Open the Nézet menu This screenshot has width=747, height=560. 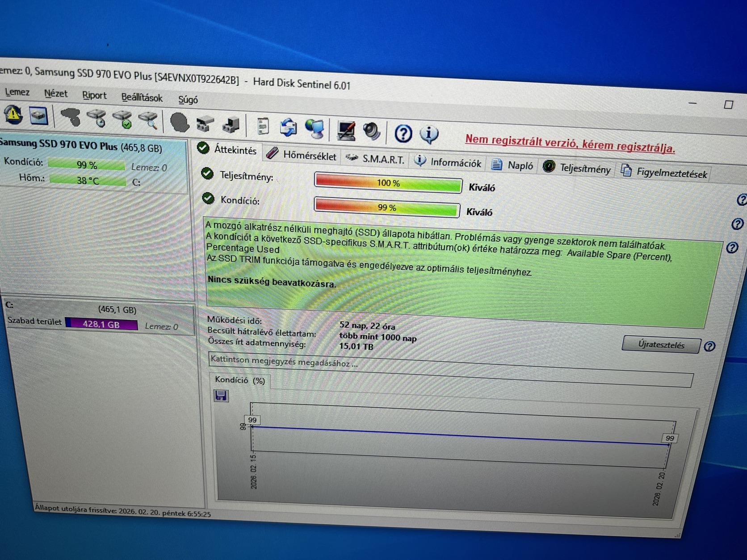pos(56,94)
